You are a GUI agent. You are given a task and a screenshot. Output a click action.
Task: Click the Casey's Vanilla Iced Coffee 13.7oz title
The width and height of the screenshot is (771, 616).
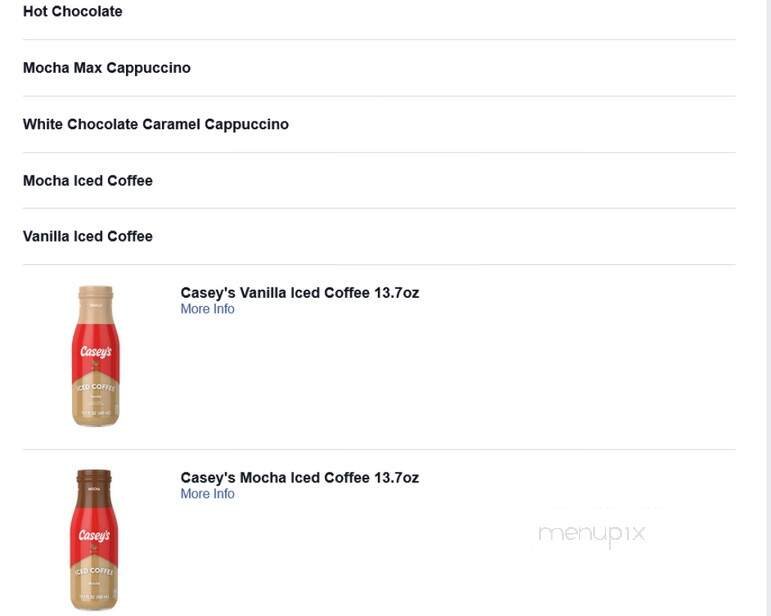pos(299,293)
